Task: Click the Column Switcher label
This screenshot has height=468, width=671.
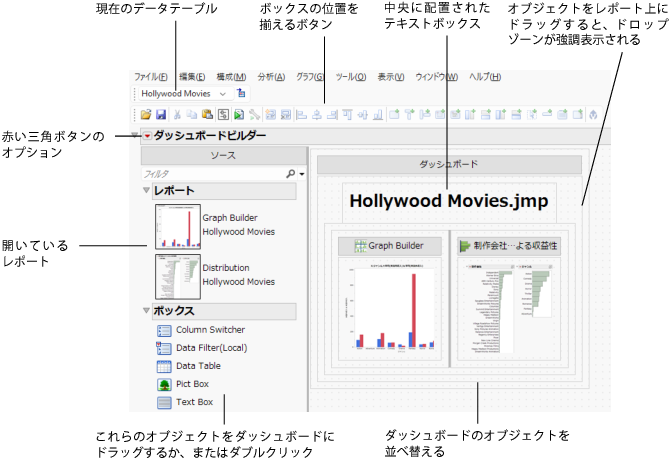Action: pos(211,330)
